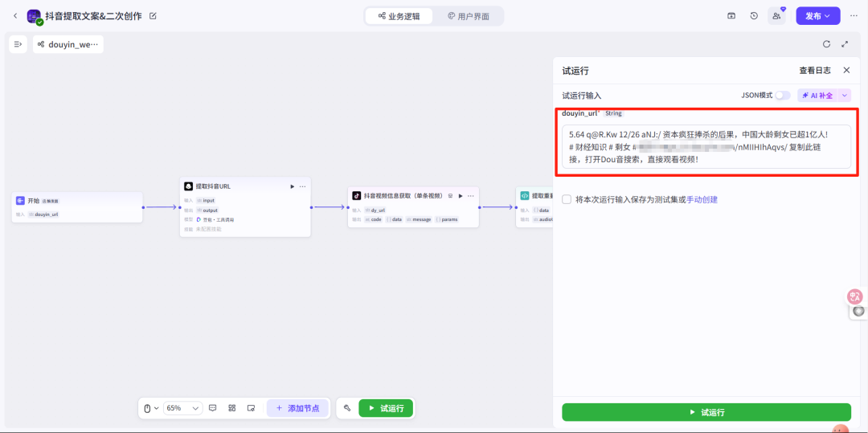Toggle the minimap icon in bottom toolbar
The width and height of the screenshot is (868, 433).
(x=251, y=408)
